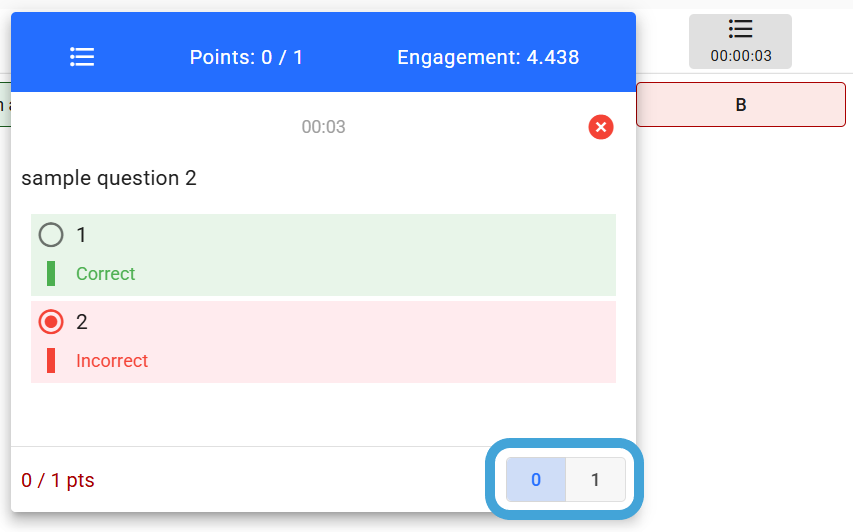853x532 pixels.
Task: Click the Engagement: 4.438 header text
Action: [488, 57]
